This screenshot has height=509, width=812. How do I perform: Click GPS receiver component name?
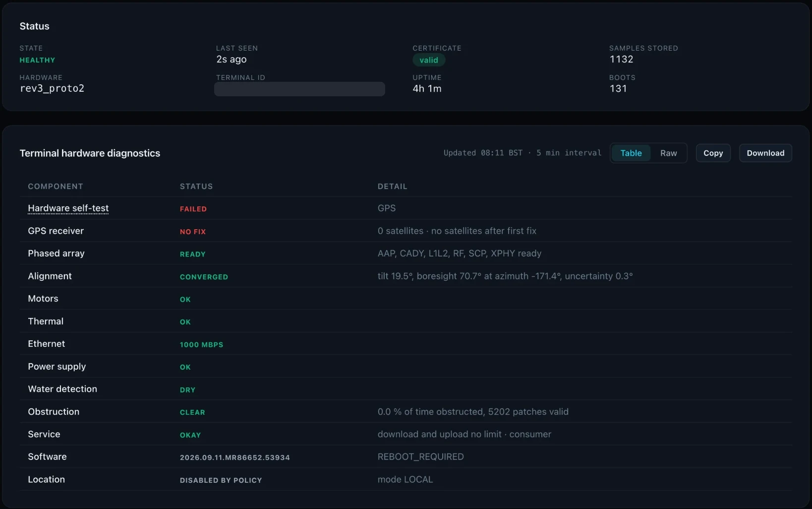click(x=56, y=231)
